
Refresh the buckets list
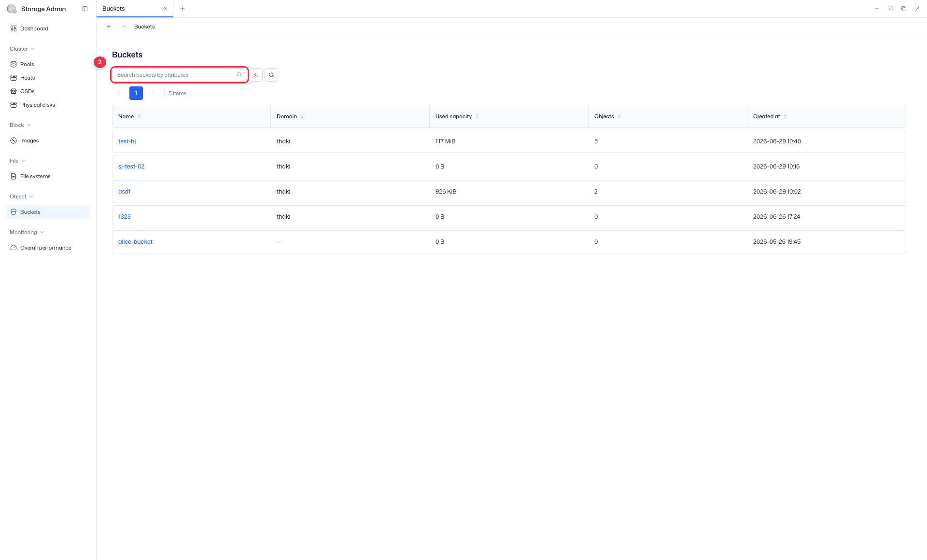[x=271, y=75]
